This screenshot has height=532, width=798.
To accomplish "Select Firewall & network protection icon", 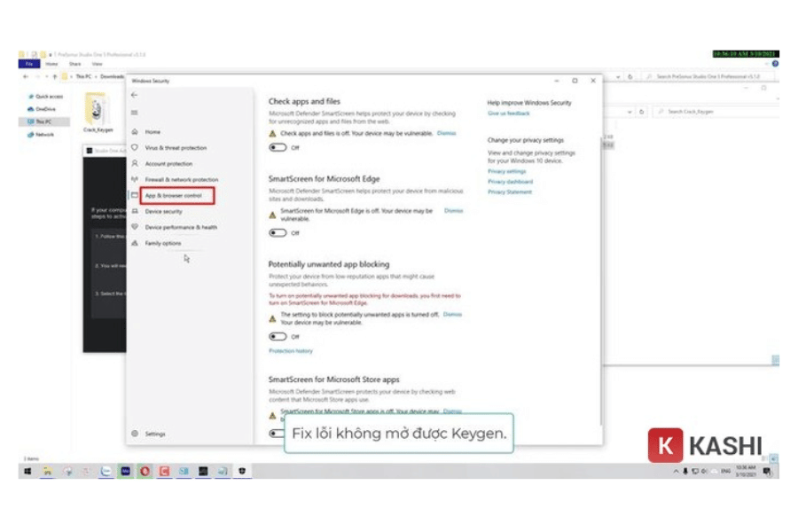I will tap(135, 179).
